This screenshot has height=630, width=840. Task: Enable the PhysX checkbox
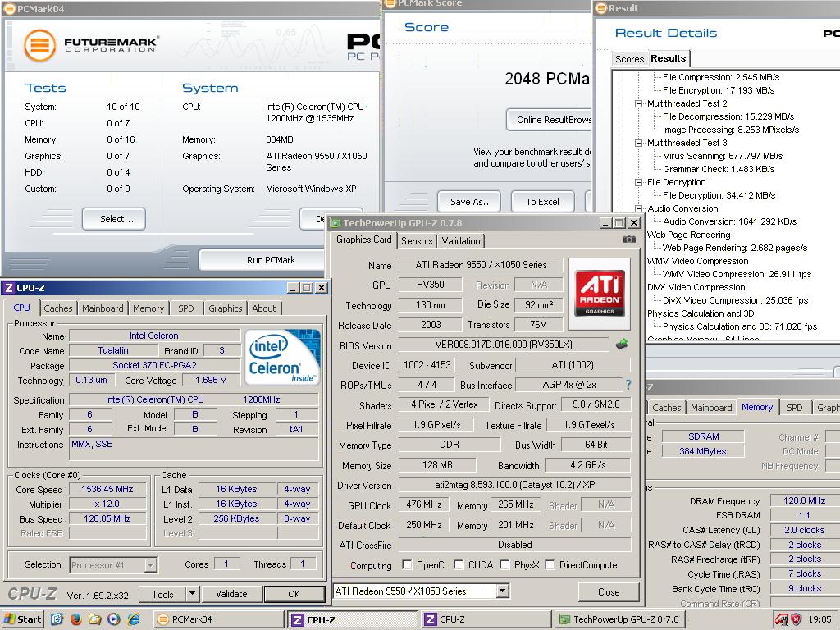tap(504, 564)
